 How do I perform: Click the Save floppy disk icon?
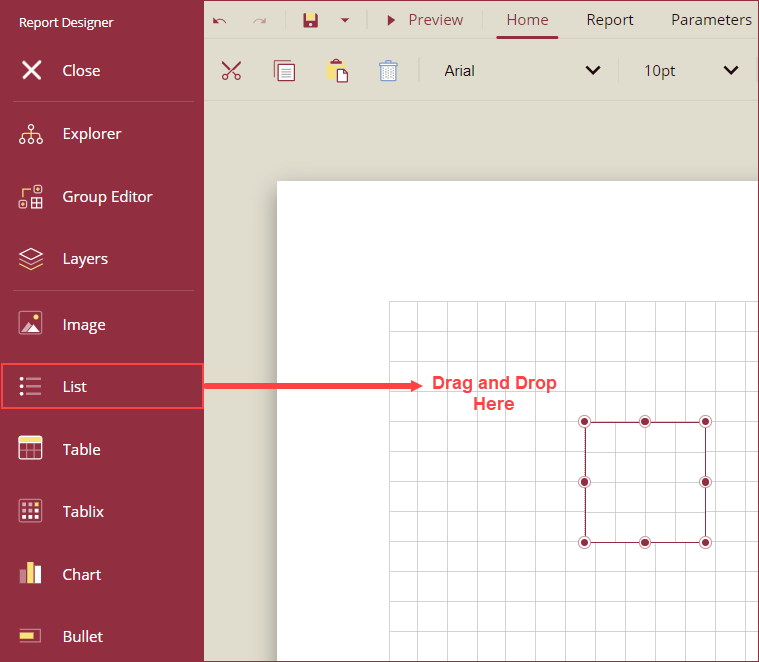pos(310,20)
